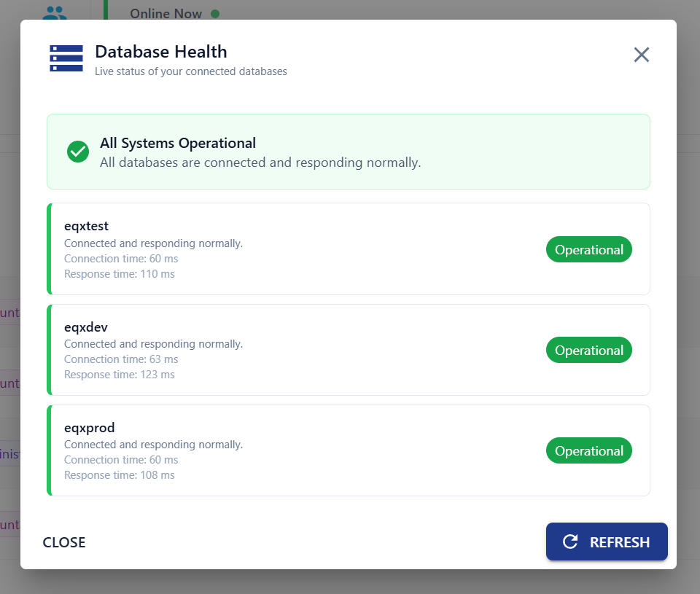Click the All Systems Operational banner
700x594 pixels.
349,152
